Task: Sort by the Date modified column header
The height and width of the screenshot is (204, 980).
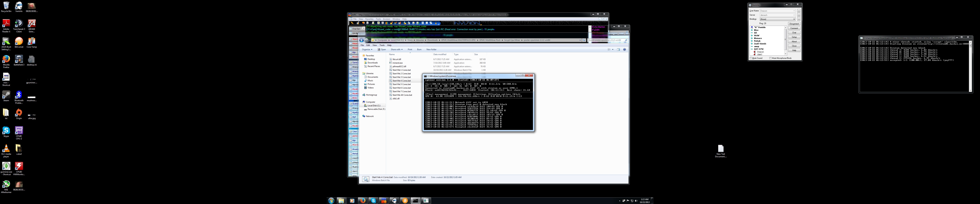Action: [x=439, y=54]
